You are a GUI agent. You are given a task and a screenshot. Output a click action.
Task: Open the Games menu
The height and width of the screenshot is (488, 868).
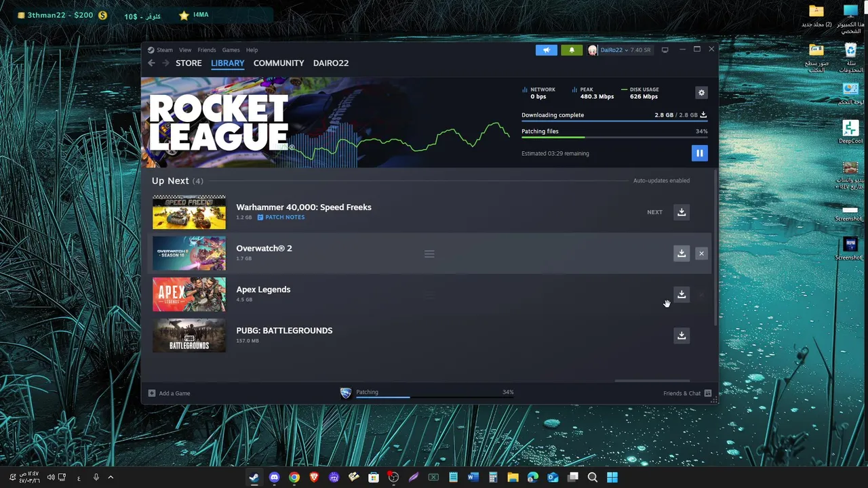click(x=231, y=50)
